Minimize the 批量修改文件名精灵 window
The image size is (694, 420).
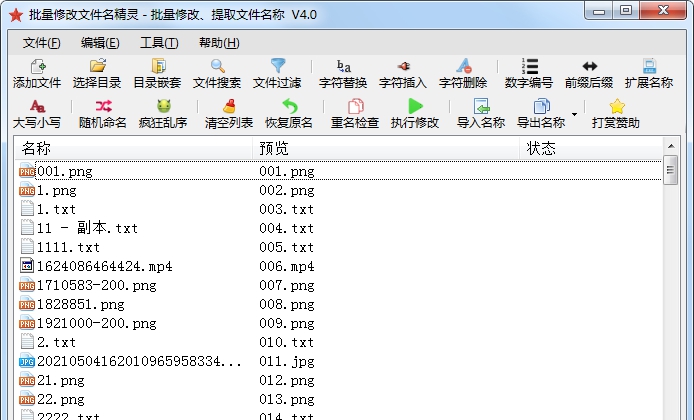point(599,11)
